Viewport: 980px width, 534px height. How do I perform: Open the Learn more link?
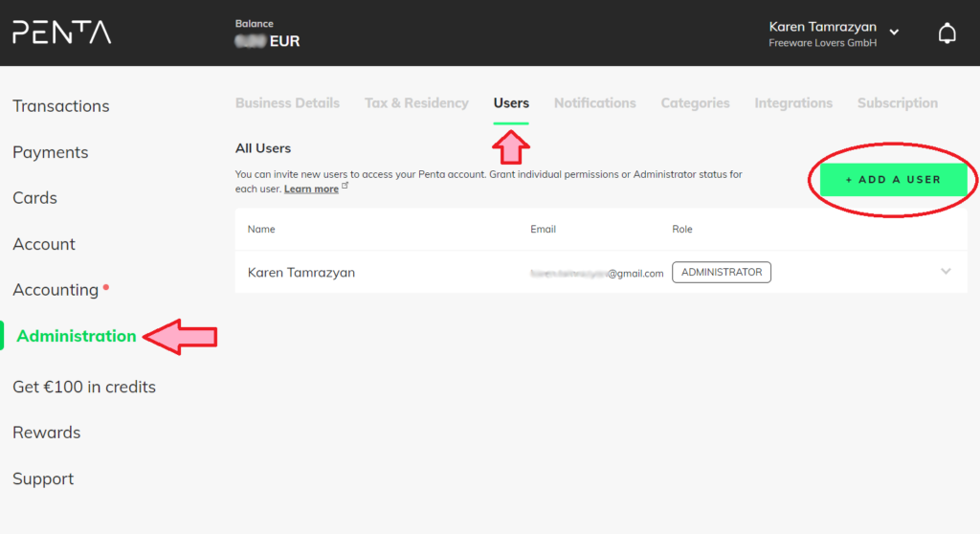311,189
